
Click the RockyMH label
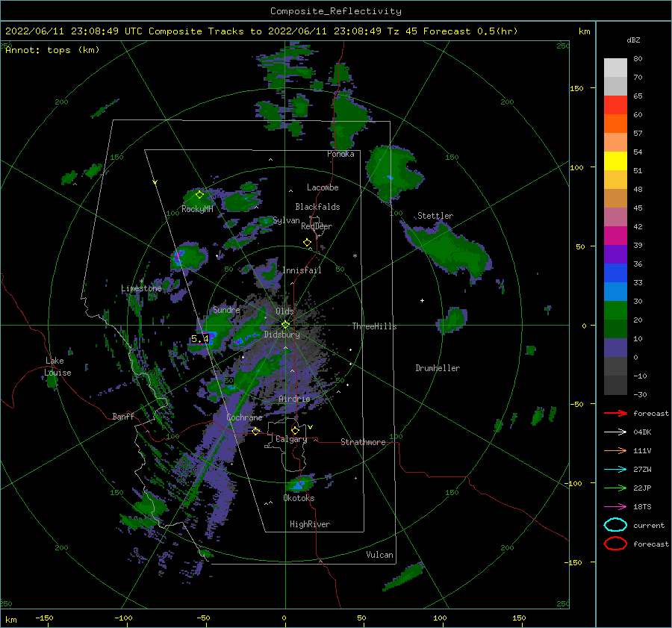[x=197, y=209]
